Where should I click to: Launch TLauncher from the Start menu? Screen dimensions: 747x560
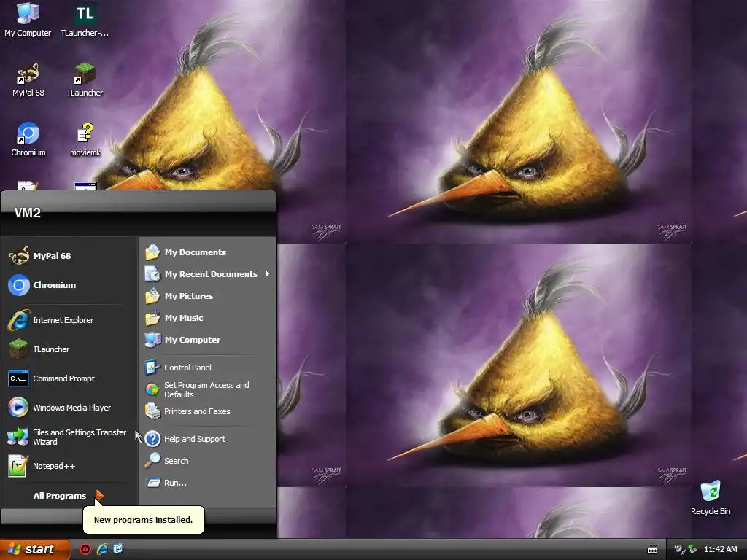point(69,349)
